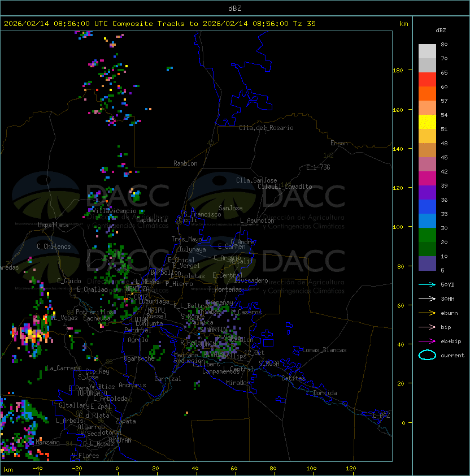Click the 'Potrerillos' label

tap(94, 311)
